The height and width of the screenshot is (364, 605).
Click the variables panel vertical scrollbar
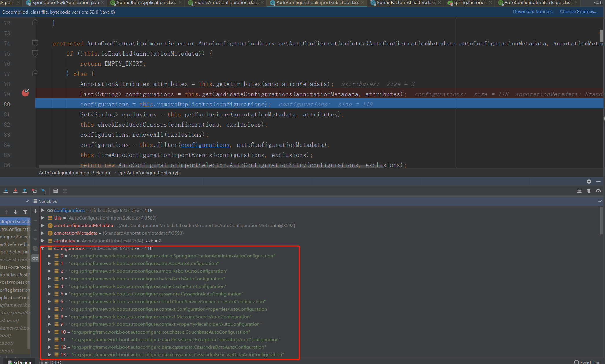click(602, 221)
